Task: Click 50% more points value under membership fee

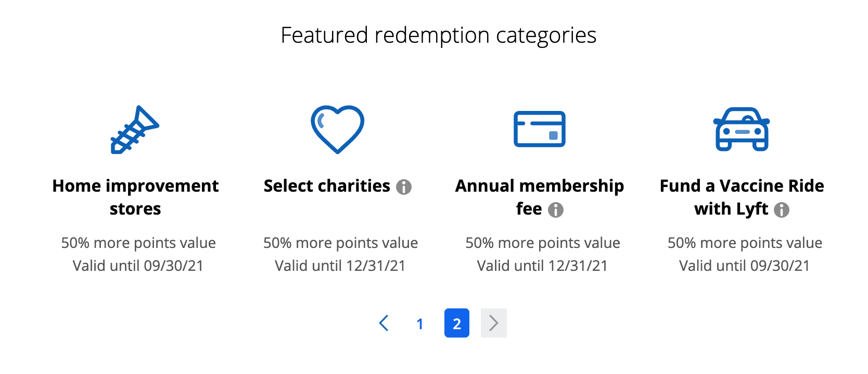Action: pos(543,243)
